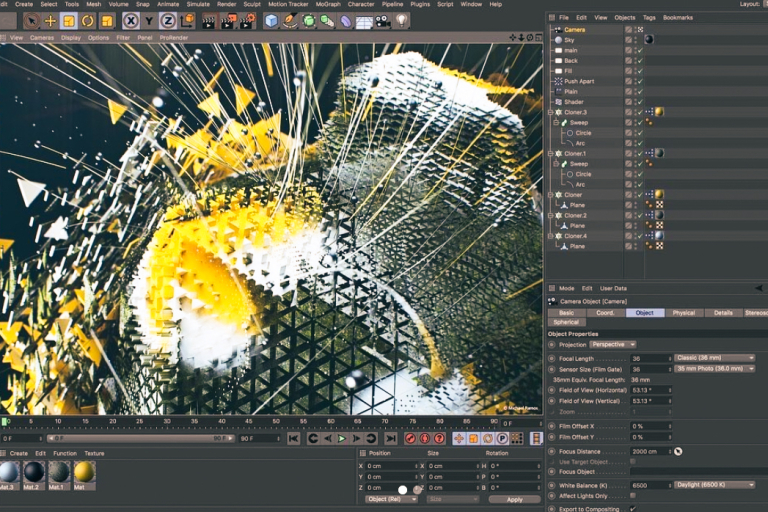Click the Focal Length input field
Image resolution: width=768 pixels, height=512 pixels.
pyautogui.click(x=650, y=359)
